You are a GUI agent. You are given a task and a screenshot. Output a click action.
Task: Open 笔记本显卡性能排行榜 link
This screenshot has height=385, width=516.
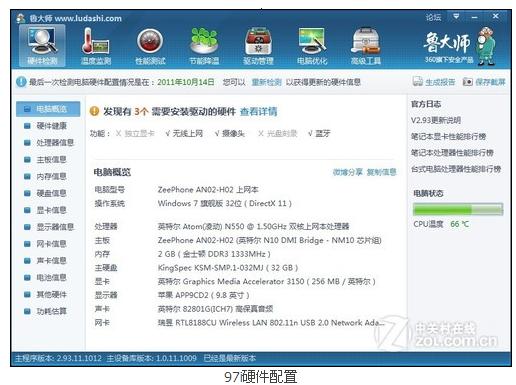coord(448,136)
